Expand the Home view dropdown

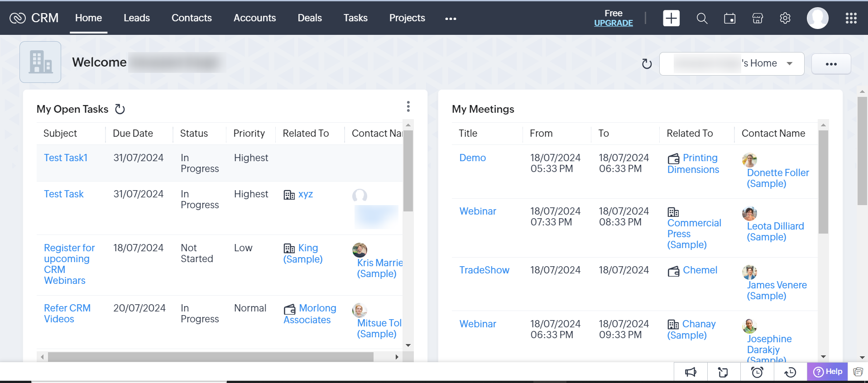(789, 63)
